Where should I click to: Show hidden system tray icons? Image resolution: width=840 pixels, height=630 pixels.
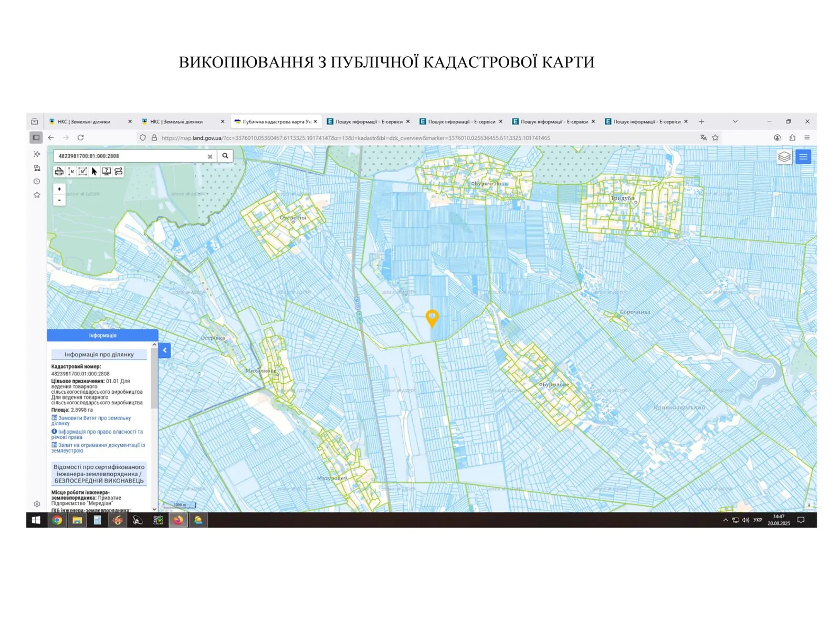[x=726, y=520]
